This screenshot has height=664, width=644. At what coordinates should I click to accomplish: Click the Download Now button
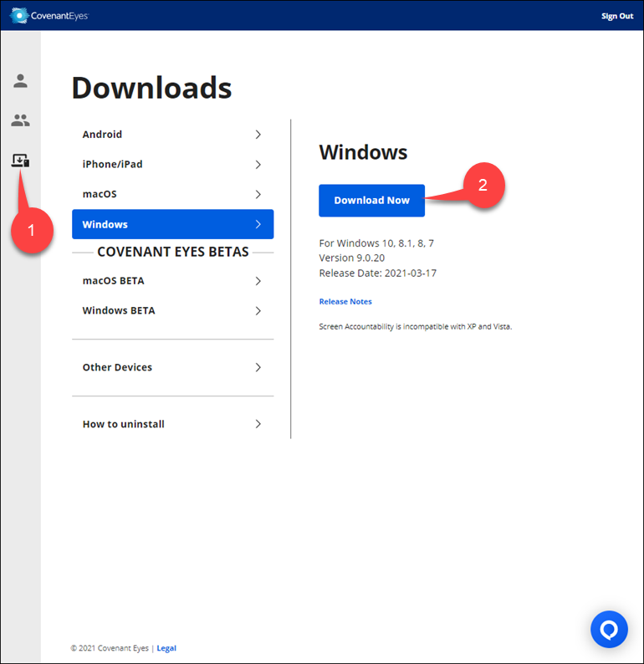(x=371, y=201)
